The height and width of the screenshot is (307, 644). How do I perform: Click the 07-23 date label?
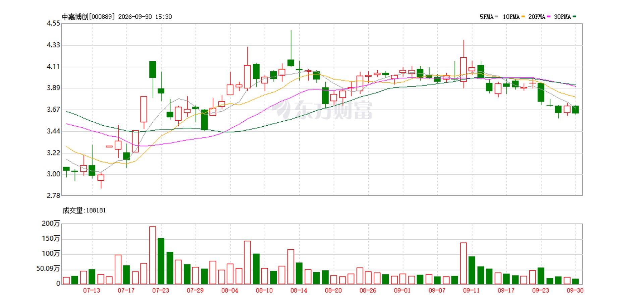click(x=161, y=291)
